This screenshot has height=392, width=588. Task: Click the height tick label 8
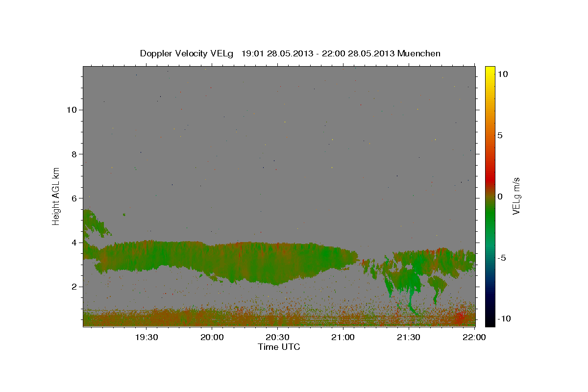click(x=75, y=154)
